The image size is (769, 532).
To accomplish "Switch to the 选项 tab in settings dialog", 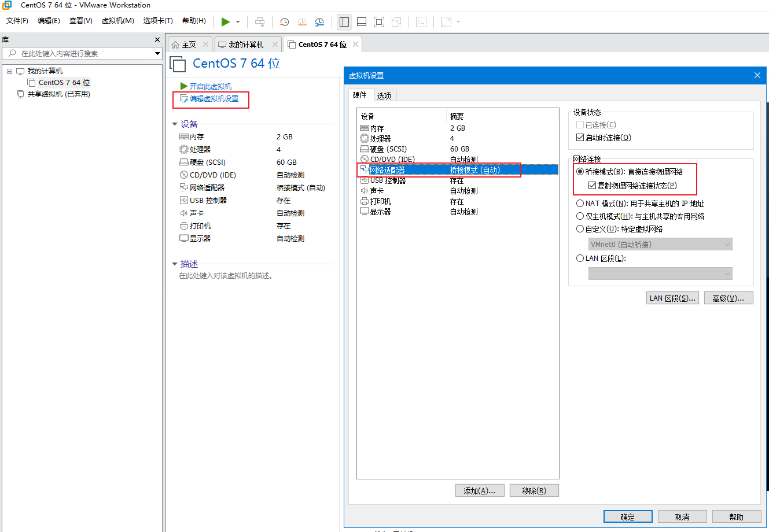I will (384, 96).
